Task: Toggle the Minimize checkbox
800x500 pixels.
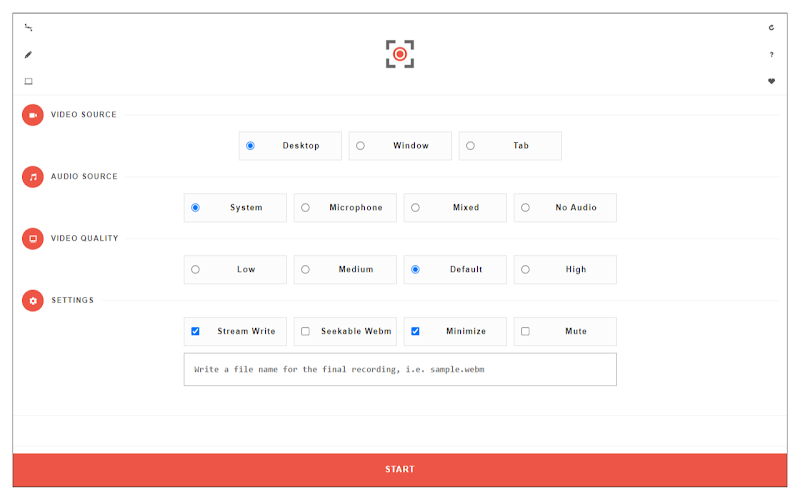Action: tap(415, 332)
